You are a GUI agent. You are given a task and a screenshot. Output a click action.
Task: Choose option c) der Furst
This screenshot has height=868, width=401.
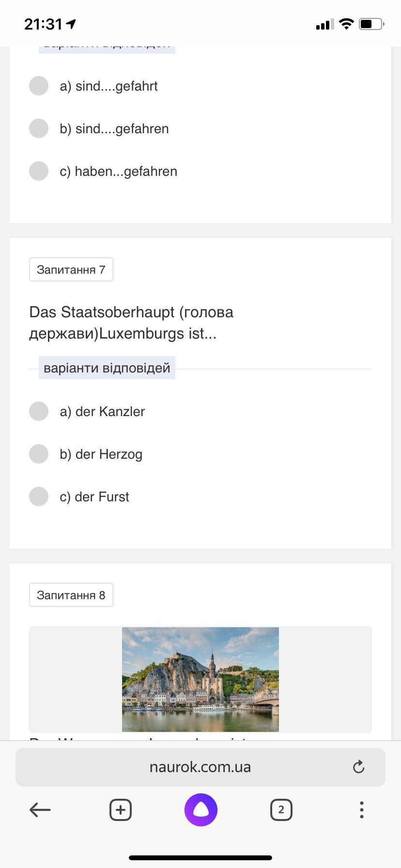point(39,496)
